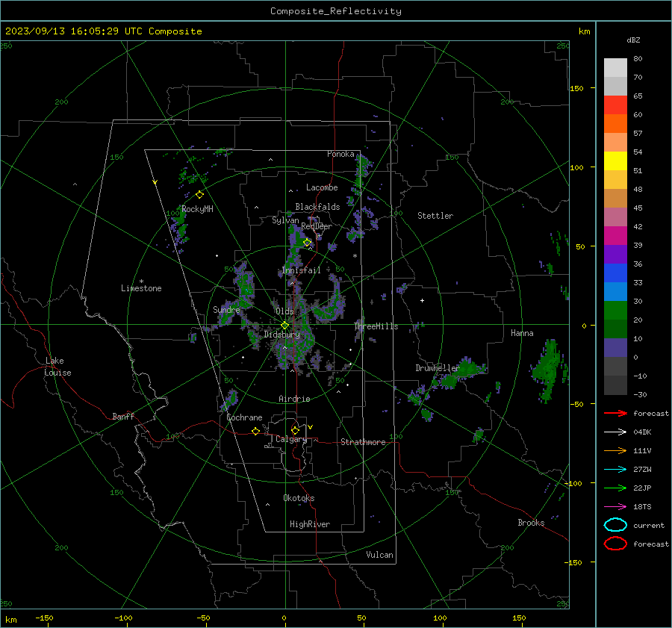Click the Stettler city label
This screenshot has height=628, width=672.
(435, 216)
